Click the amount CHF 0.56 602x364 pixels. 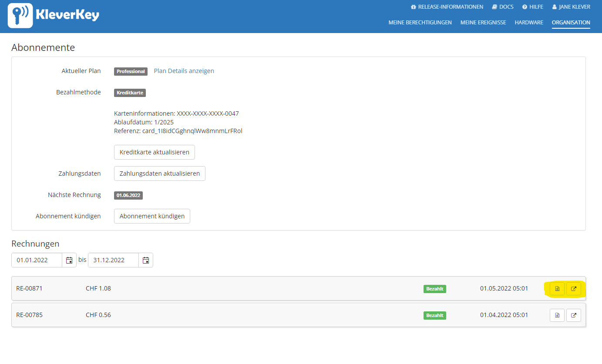pos(98,315)
